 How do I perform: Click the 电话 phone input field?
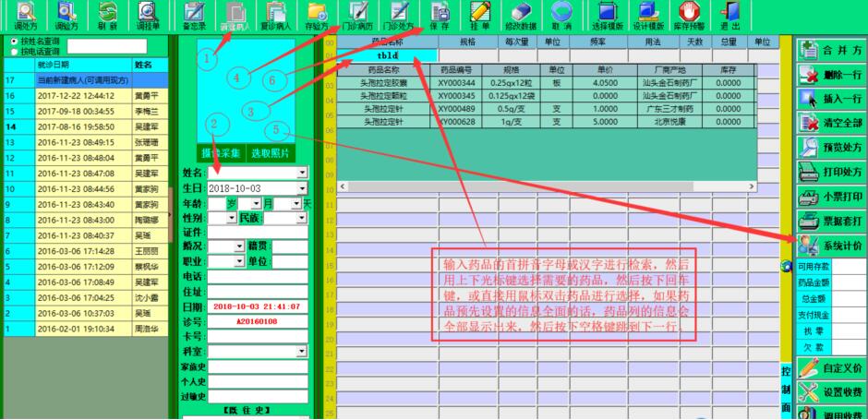pyautogui.click(x=257, y=276)
